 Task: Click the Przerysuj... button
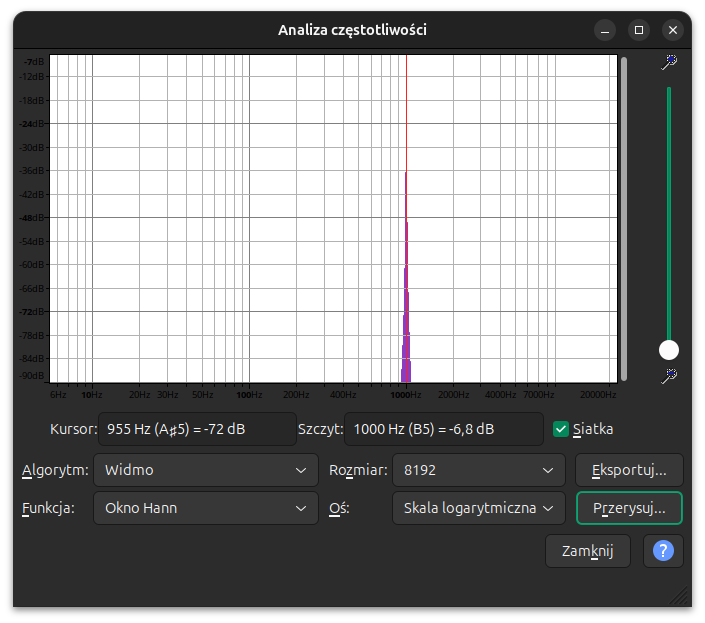(629, 508)
